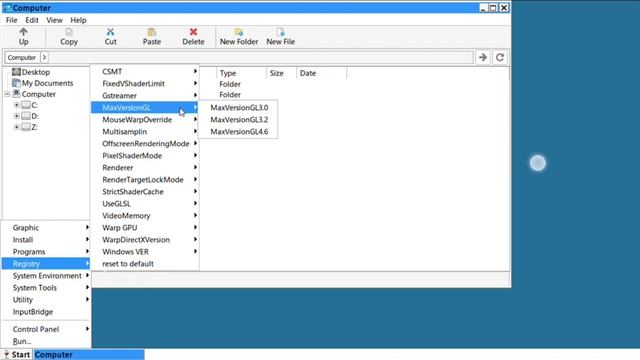The height and width of the screenshot is (360, 640).
Task: Open Graphic in the Start menu
Action: [46, 228]
